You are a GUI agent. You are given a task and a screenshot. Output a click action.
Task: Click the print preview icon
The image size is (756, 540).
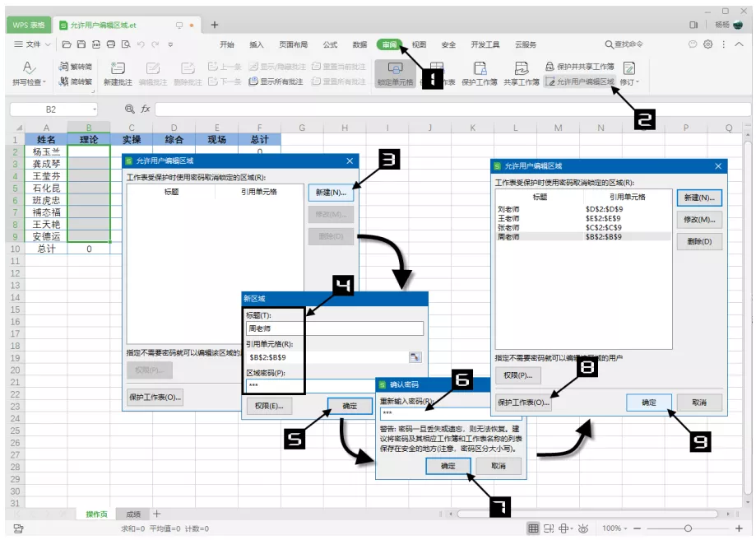126,44
